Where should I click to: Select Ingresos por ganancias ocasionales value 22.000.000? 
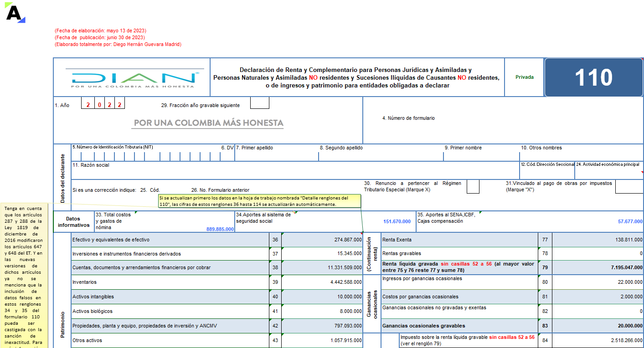click(598, 282)
